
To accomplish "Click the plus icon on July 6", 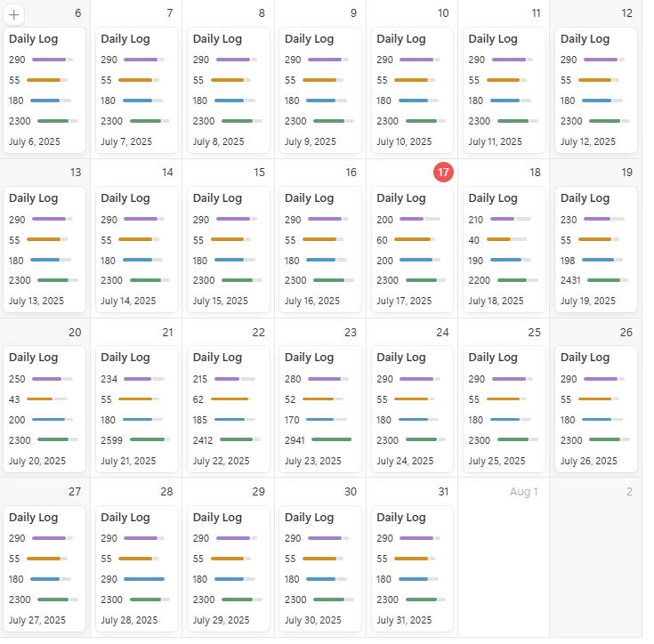I will [16, 14].
